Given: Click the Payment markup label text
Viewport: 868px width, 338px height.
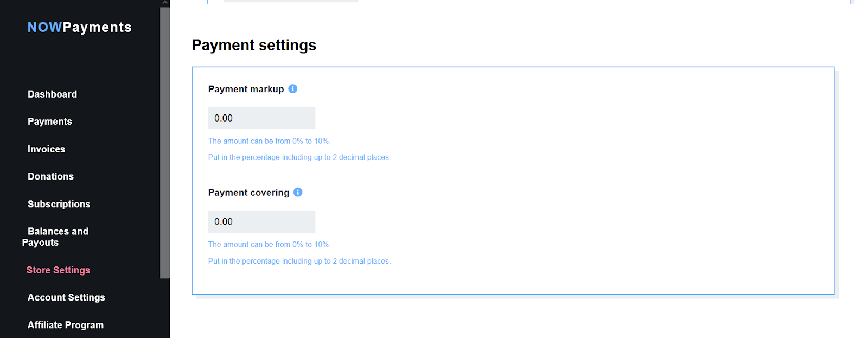Looking at the screenshot, I should 246,89.
